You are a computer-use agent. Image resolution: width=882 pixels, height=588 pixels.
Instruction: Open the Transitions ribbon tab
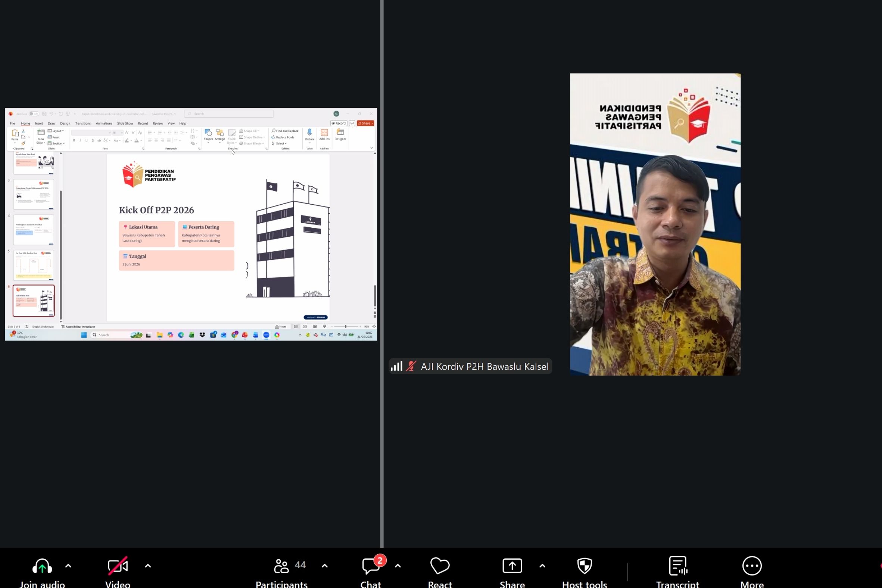[83, 123]
